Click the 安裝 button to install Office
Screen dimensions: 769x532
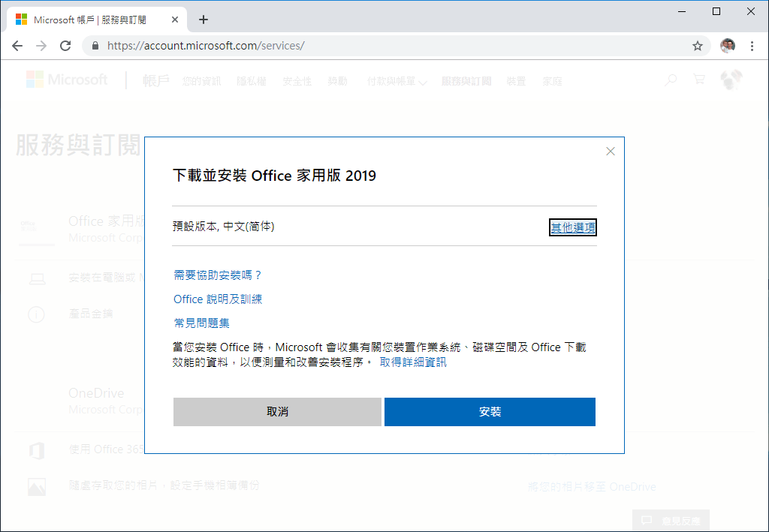coord(490,411)
